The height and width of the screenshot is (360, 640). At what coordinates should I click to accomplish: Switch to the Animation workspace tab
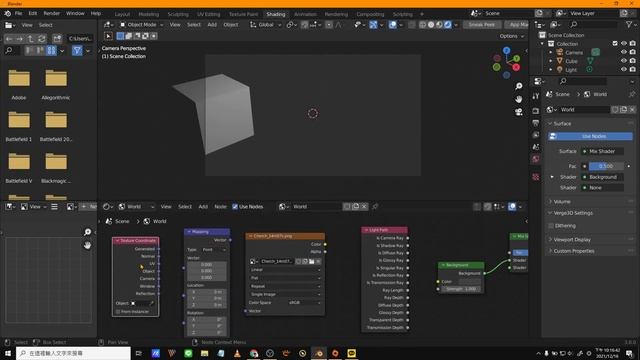click(305, 14)
